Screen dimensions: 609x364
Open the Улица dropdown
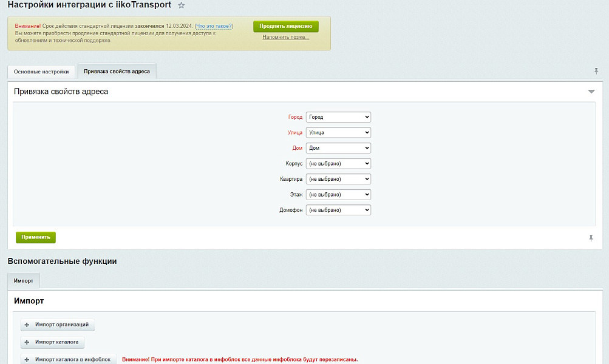338,132
